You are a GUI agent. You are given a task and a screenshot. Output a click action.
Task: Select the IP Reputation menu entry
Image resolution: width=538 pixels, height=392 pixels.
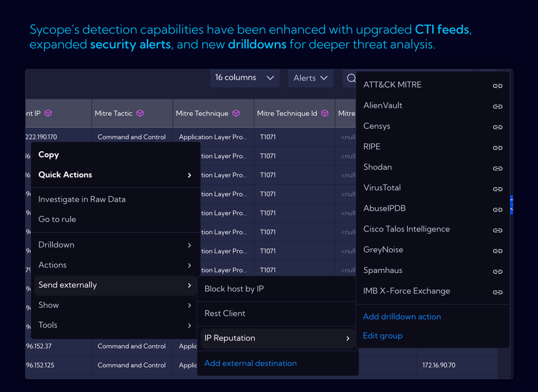(x=278, y=338)
